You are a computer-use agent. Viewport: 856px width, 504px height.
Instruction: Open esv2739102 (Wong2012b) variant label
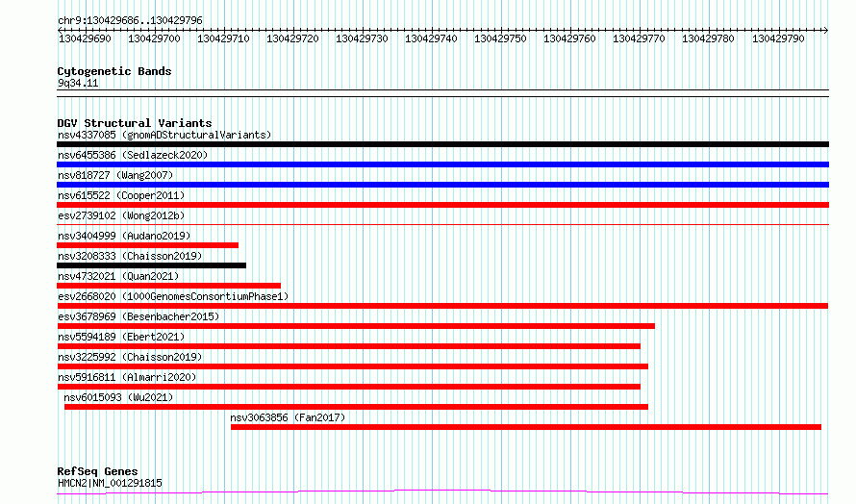pyautogui.click(x=121, y=215)
